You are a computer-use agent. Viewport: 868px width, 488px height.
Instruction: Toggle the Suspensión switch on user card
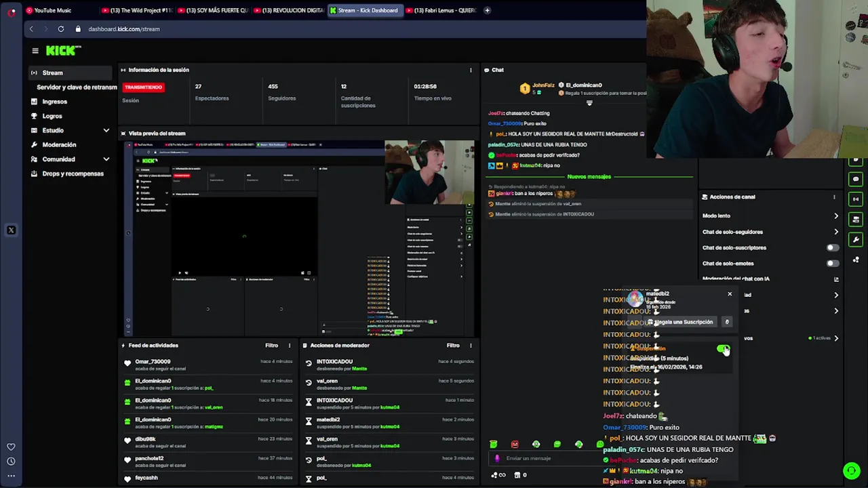[x=723, y=348]
